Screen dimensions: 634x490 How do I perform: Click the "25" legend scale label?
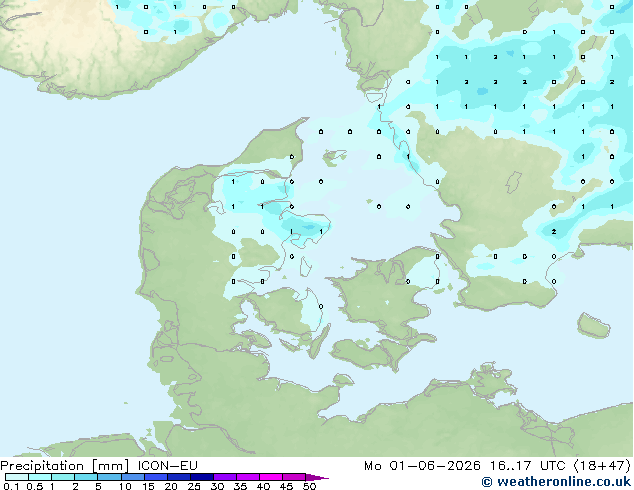tap(194, 486)
